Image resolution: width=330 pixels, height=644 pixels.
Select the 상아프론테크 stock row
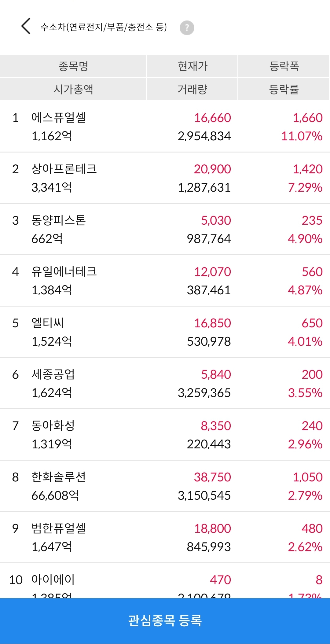coord(165,178)
